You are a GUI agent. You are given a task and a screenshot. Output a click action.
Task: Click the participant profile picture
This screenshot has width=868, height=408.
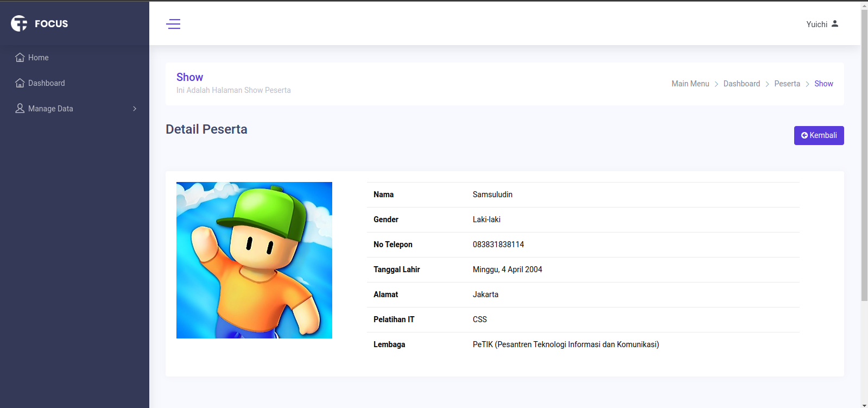[254, 260]
